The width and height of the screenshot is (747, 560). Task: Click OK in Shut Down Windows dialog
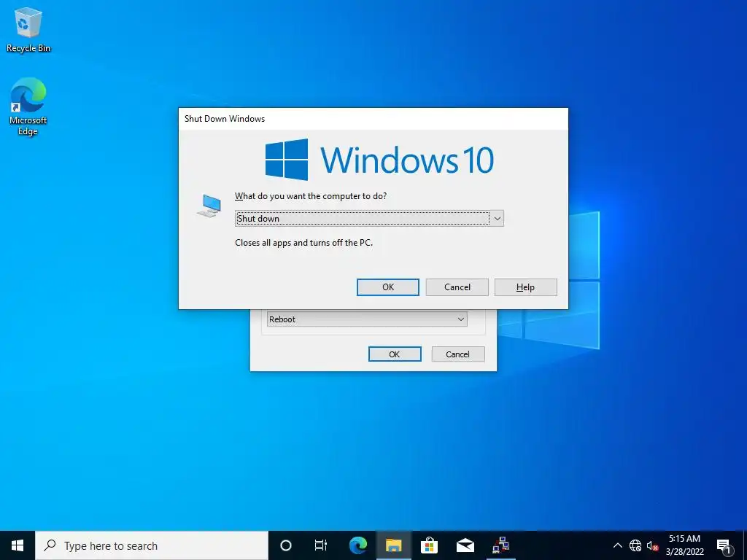[x=388, y=287]
